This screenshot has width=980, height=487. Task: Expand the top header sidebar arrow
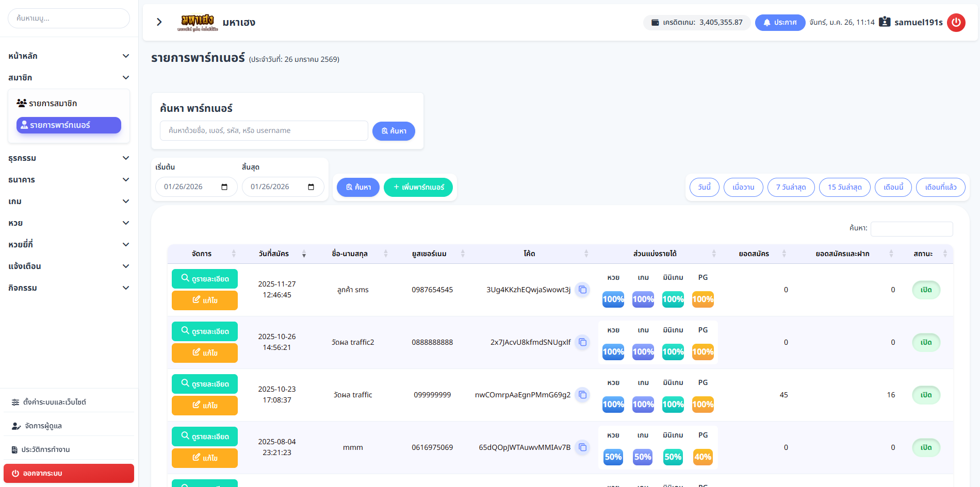point(159,22)
